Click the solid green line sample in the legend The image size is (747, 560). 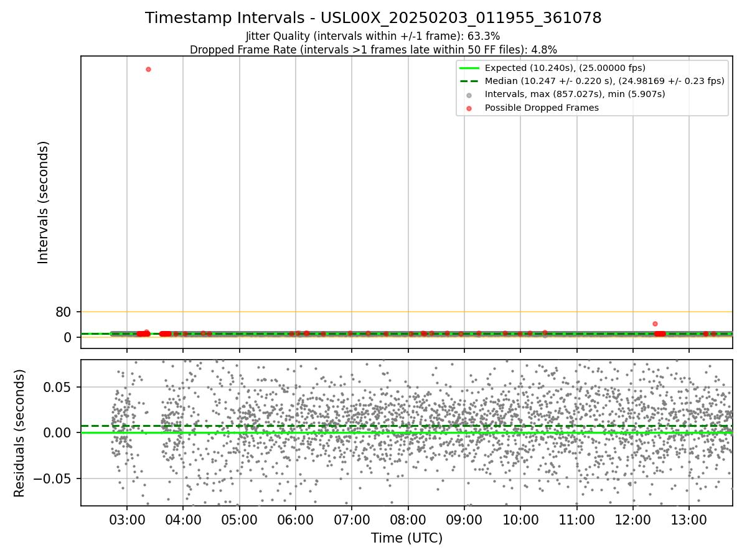click(469, 68)
